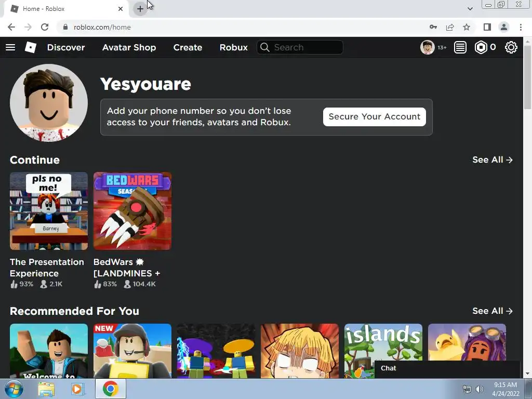Open the BedWars title link
This screenshot has height=399, width=532.
coord(127,268)
